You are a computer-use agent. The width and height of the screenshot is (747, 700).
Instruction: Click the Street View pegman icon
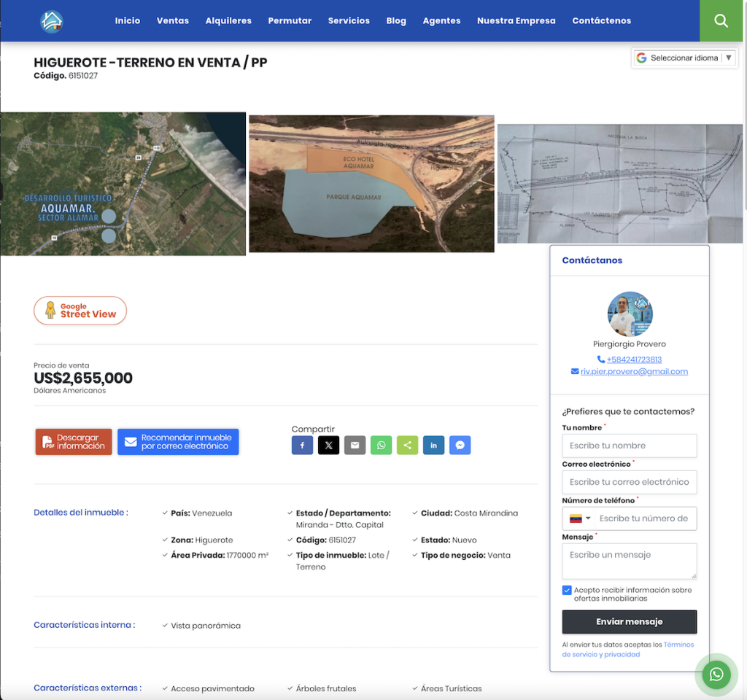pos(51,310)
